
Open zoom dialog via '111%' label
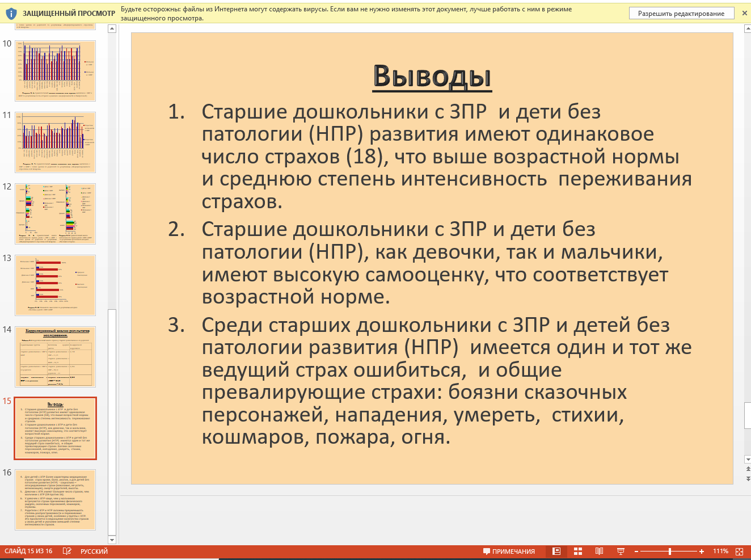point(720,551)
